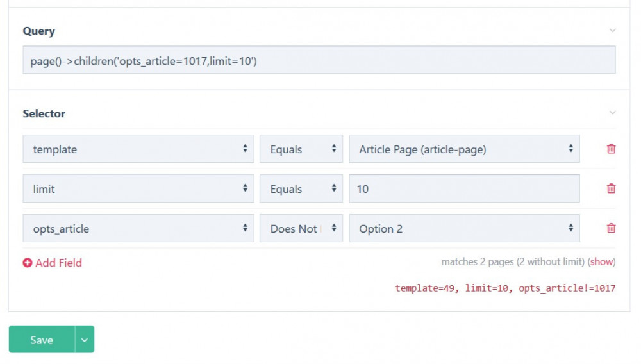
Task: Open the opts_article field dropdown
Action: (138, 228)
